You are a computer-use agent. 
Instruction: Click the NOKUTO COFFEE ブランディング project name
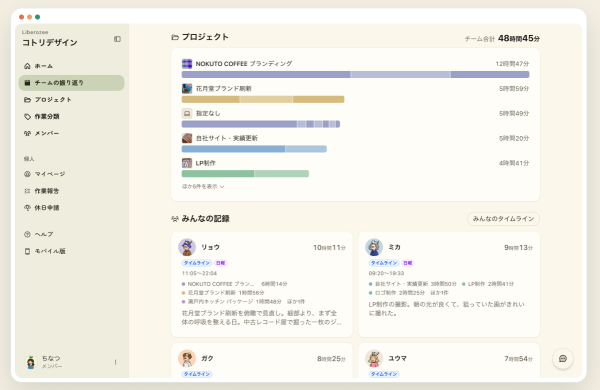pos(244,64)
